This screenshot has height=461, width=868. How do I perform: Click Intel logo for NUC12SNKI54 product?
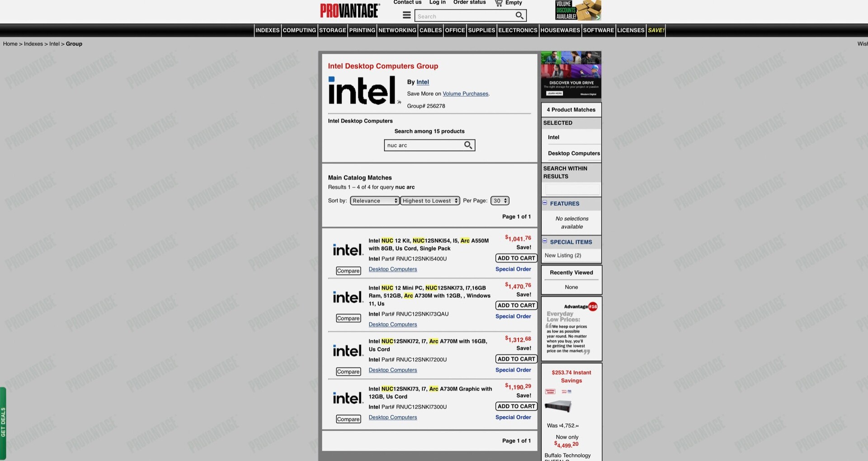click(348, 249)
